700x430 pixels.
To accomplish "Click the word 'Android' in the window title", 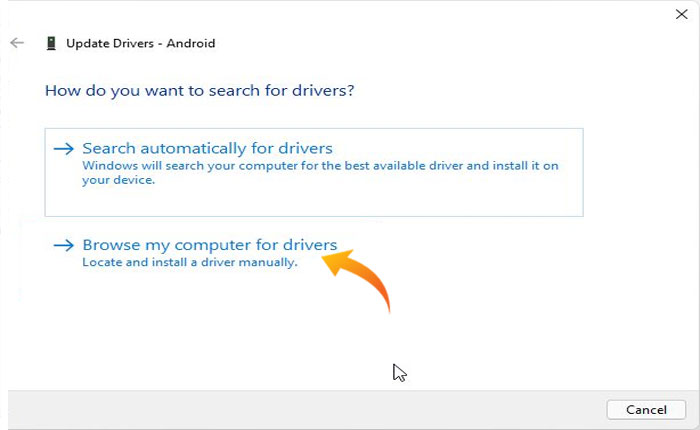I will [x=193, y=43].
